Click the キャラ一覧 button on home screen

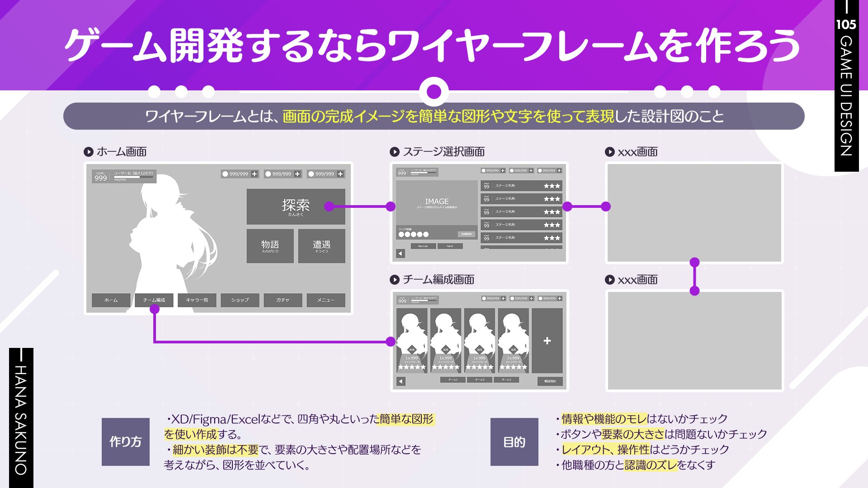(197, 300)
